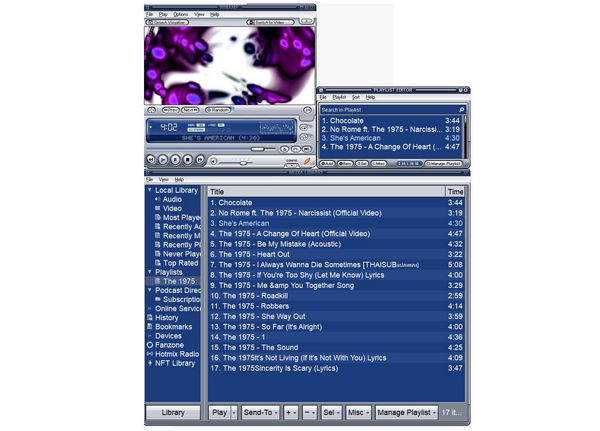This screenshot has height=431, width=600.
Task: Open the minus (remove) dropdown
Action: (310, 413)
